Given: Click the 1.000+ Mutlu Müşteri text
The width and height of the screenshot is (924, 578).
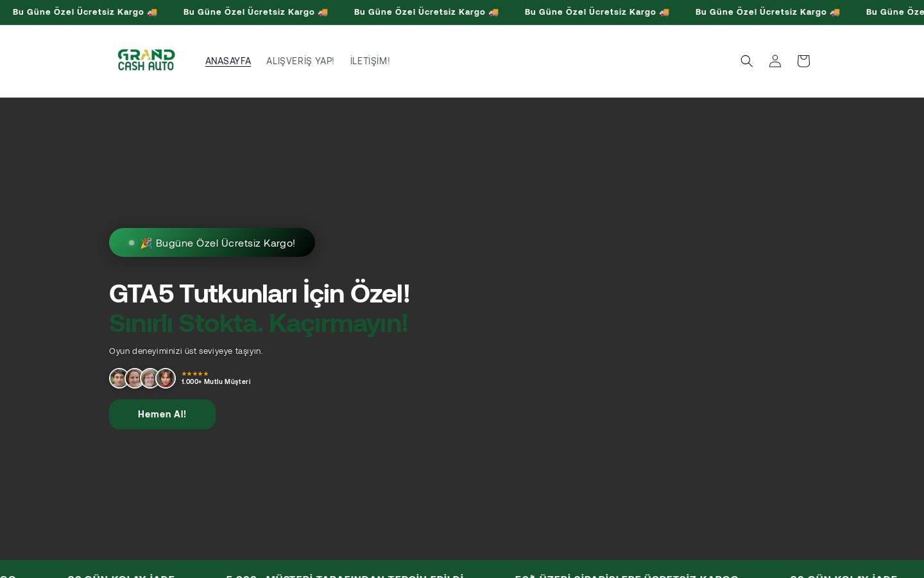Looking at the screenshot, I should 216,381.
